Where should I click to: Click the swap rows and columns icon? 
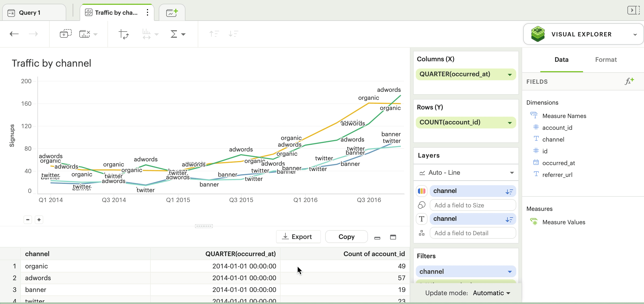[x=124, y=34]
